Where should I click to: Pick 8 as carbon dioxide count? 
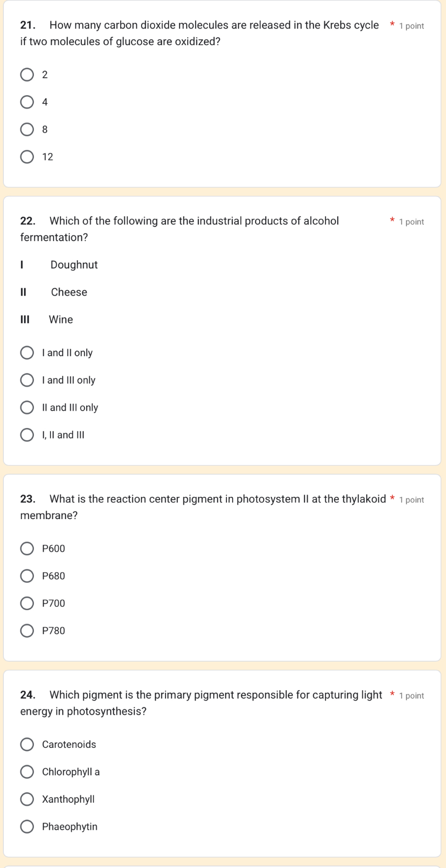(27, 130)
